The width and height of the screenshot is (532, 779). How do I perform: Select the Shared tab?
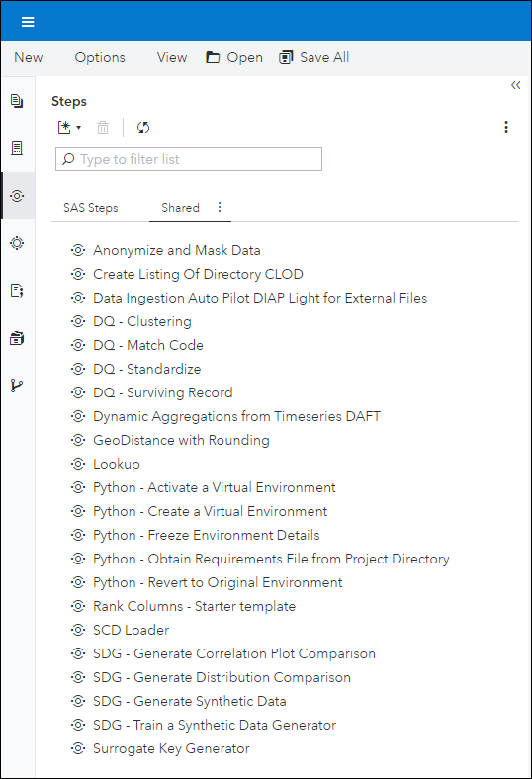pyautogui.click(x=180, y=208)
